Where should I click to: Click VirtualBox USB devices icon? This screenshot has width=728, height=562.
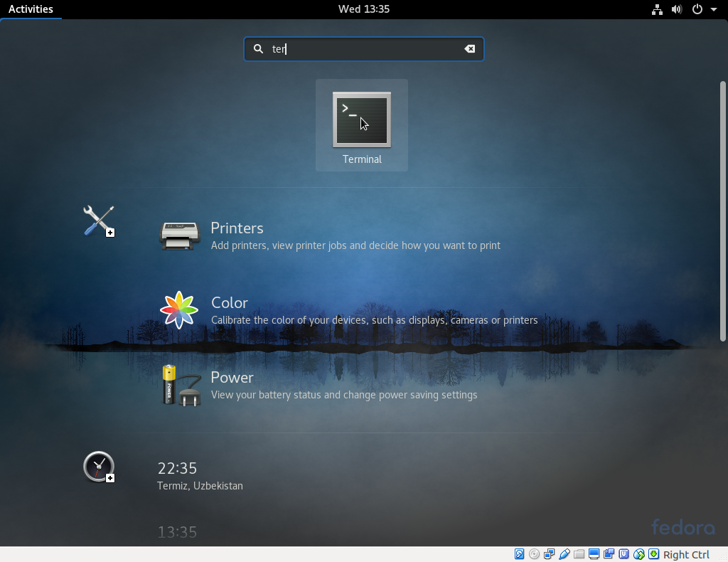tap(564, 554)
